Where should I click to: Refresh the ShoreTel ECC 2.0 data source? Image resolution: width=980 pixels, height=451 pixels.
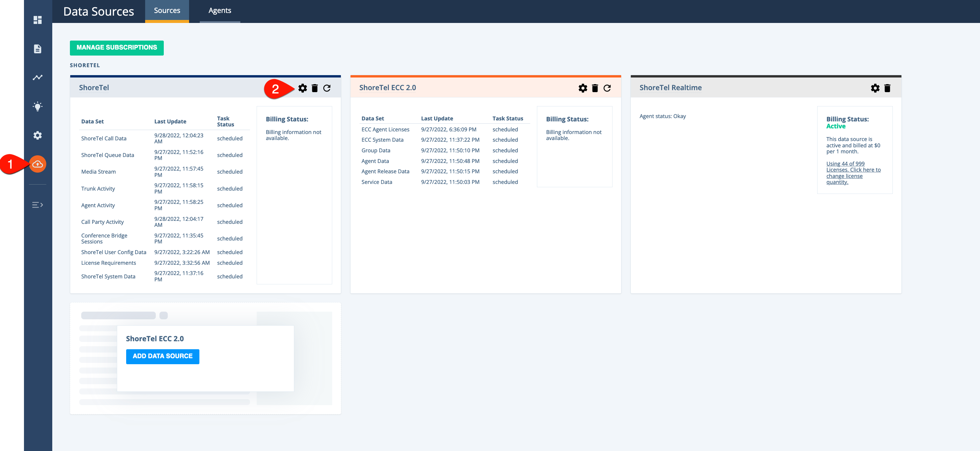(607, 88)
